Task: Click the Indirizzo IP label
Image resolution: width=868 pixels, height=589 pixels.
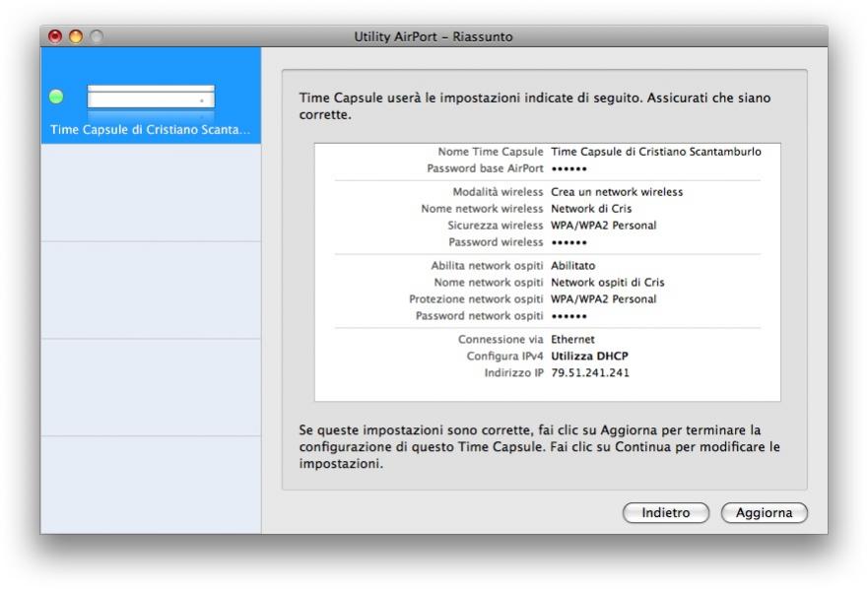Action: click(x=513, y=372)
